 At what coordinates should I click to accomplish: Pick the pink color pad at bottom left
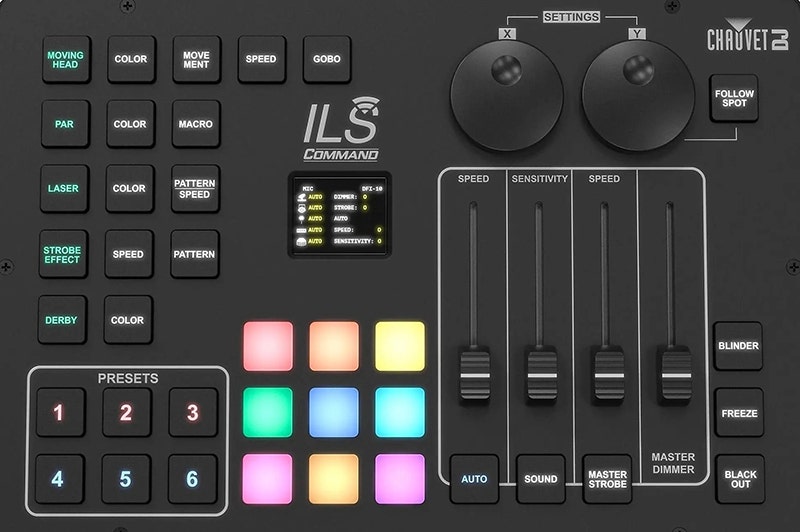click(x=267, y=478)
